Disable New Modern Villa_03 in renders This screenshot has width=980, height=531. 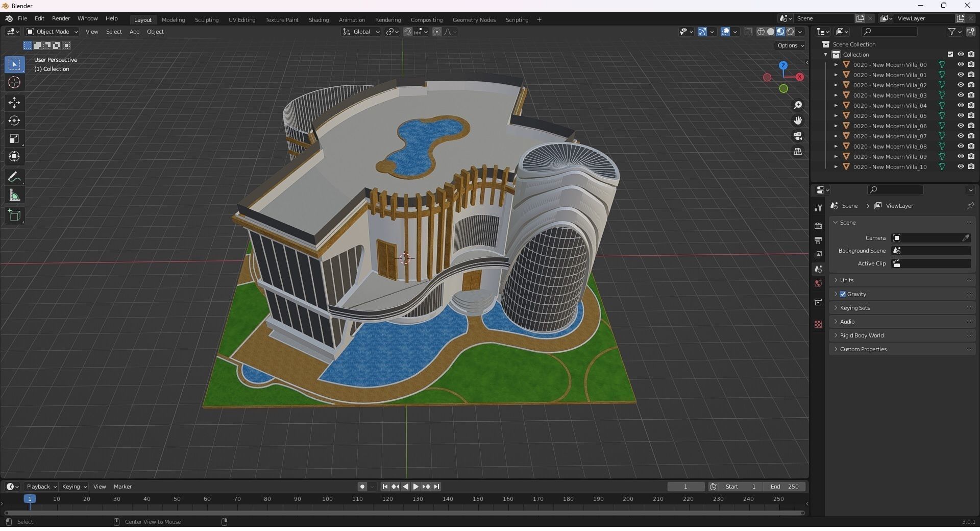click(x=971, y=95)
